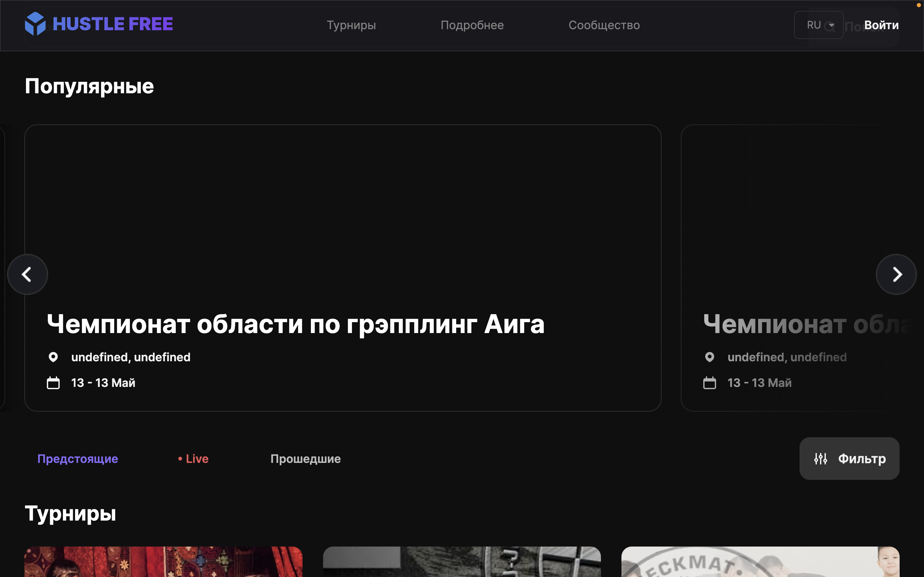Click calendar icon on second carousel card
This screenshot has height=577, width=924.
pyautogui.click(x=709, y=383)
